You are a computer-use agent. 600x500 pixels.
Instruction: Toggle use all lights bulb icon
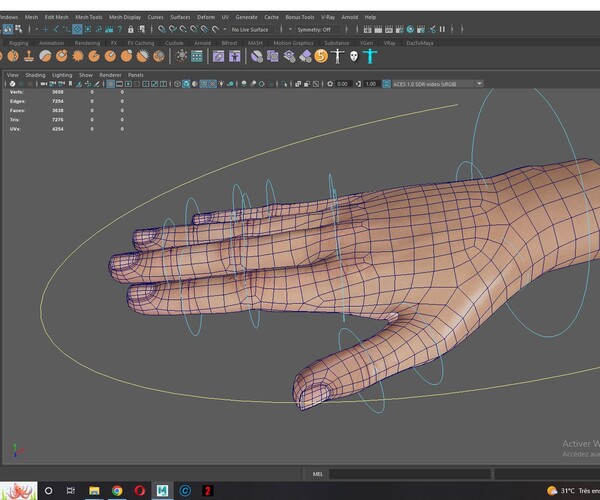click(222, 84)
